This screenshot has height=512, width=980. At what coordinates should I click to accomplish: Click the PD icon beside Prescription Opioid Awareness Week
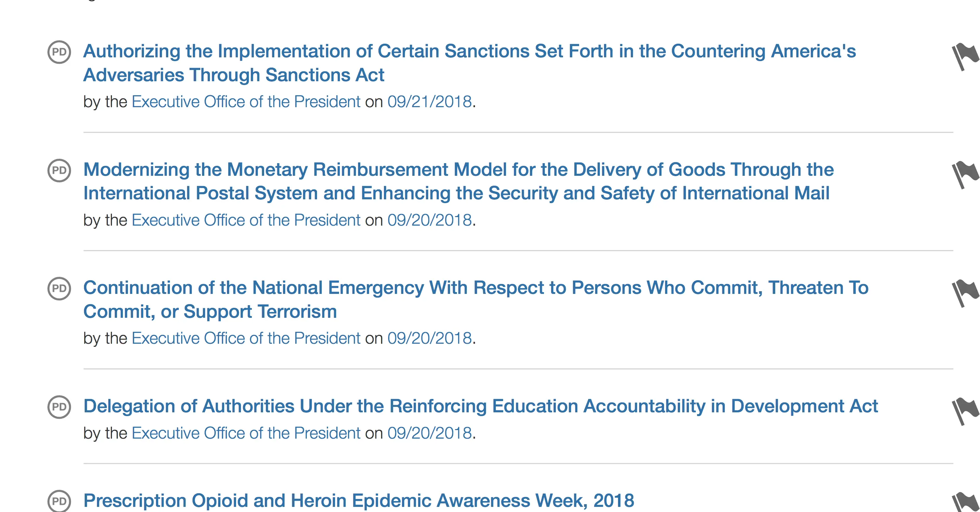pyautogui.click(x=59, y=501)
